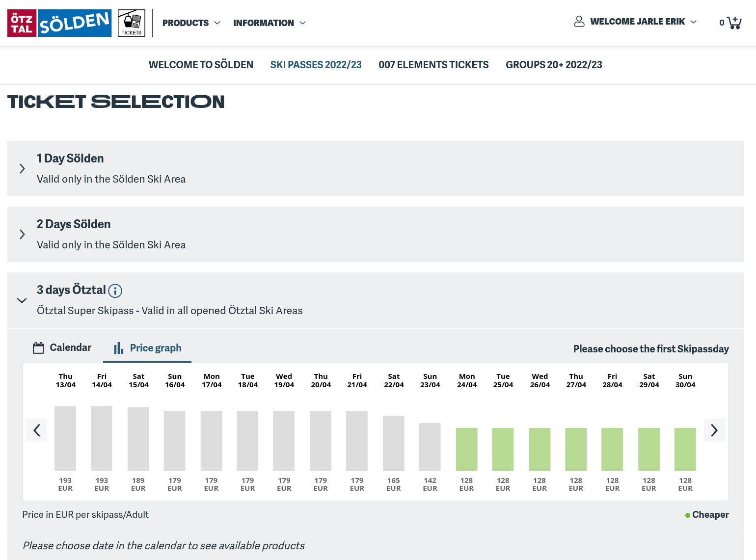Viewport: 756px width, 560px height.
Task: Open Ski Passes 2022/23 tab
Action: point(316,65)
